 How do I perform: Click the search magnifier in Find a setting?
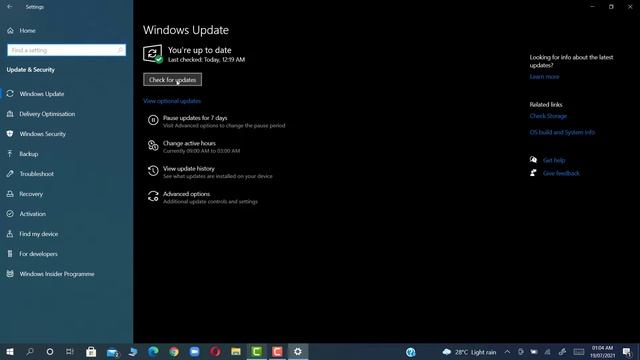click(120, 50)
